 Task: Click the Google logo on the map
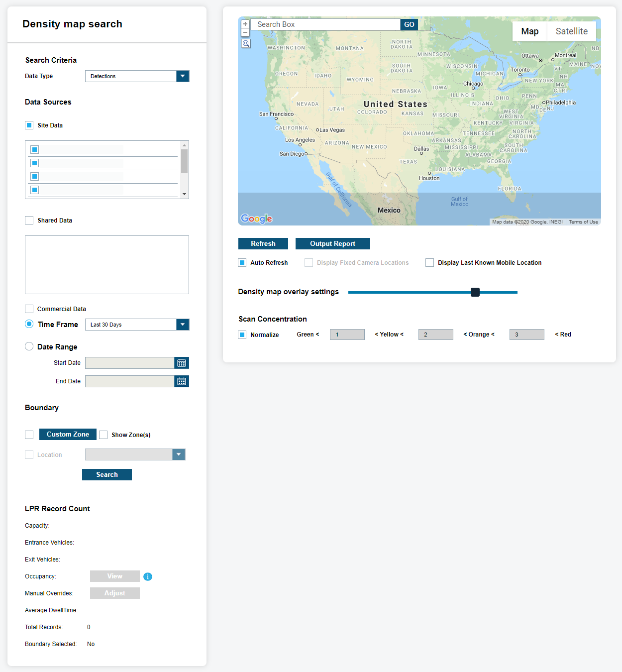click(x=256, y=219)
